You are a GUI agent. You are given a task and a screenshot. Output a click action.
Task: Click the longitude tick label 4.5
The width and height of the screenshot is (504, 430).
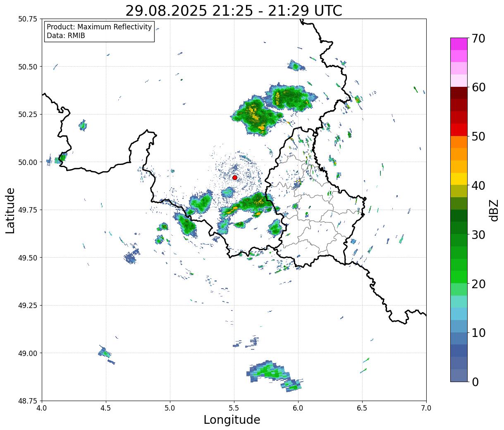pos(106,408)
